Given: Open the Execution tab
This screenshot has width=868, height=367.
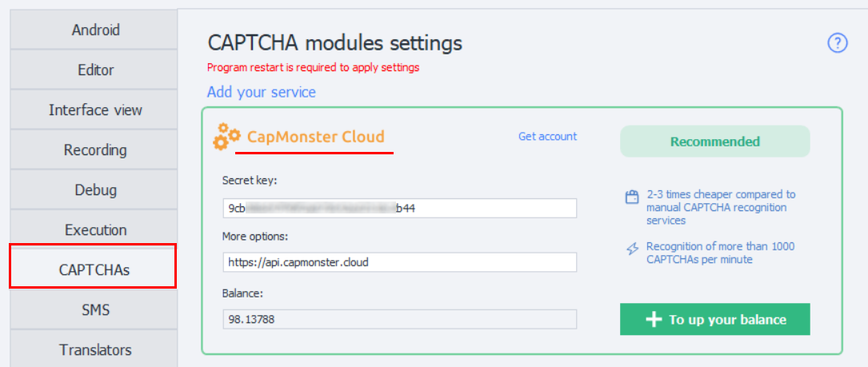Looking at the screenshot, I should [95, 229].
